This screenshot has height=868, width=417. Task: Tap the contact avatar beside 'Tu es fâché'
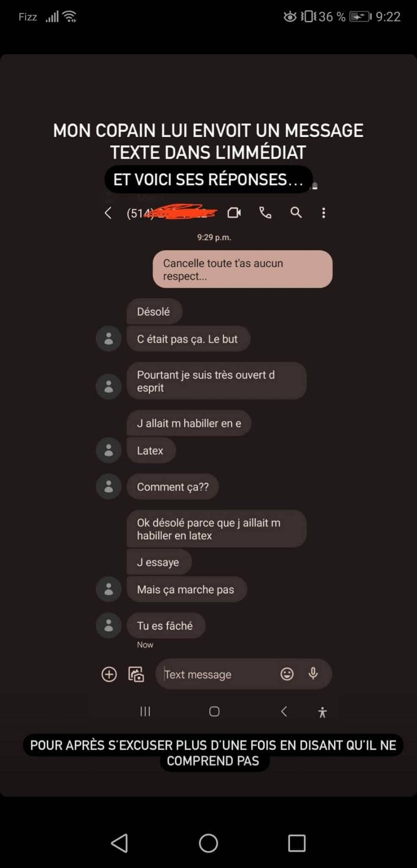(109, 626)
